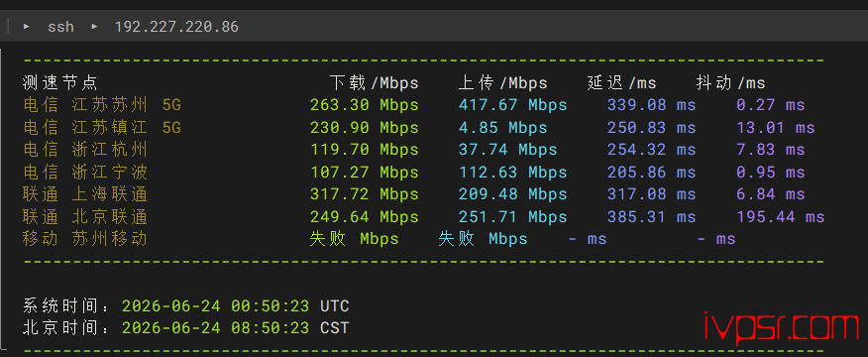Click the 195.44 ms jitter value
Viewport: 868px width, 357px height.
781,216
